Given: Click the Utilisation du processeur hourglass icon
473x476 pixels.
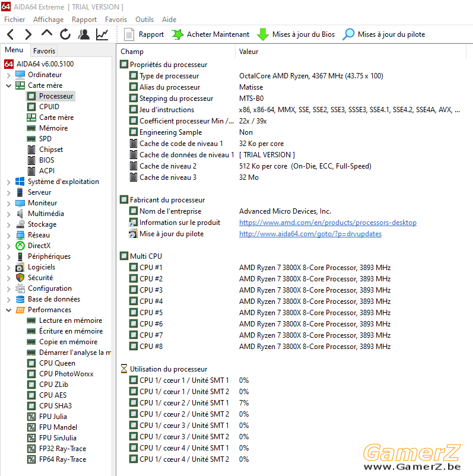Looking at the screenshot, I should point(124,369).
